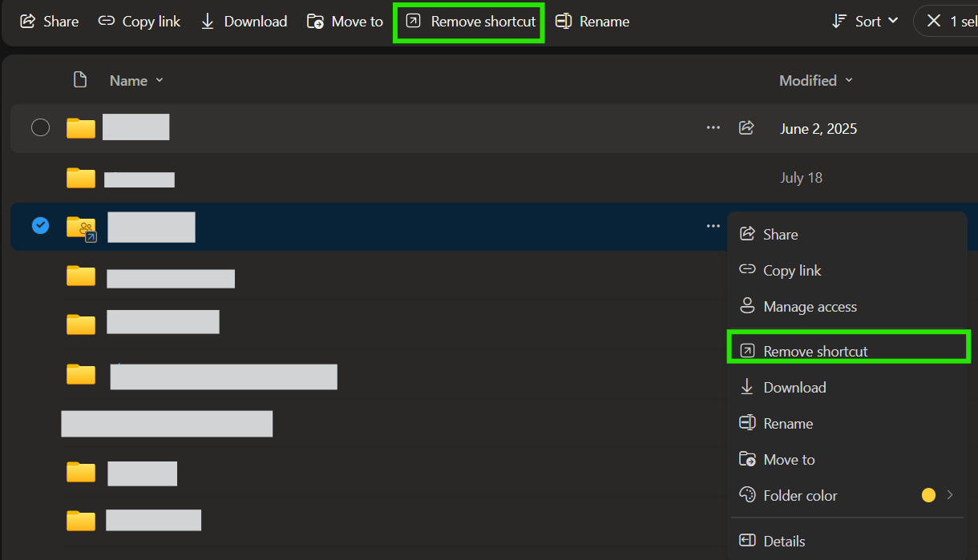This screenshot has height=560, width=978.
Task: Uncheck the blue checkmark on the selected row
Action: tap(40, 227)
